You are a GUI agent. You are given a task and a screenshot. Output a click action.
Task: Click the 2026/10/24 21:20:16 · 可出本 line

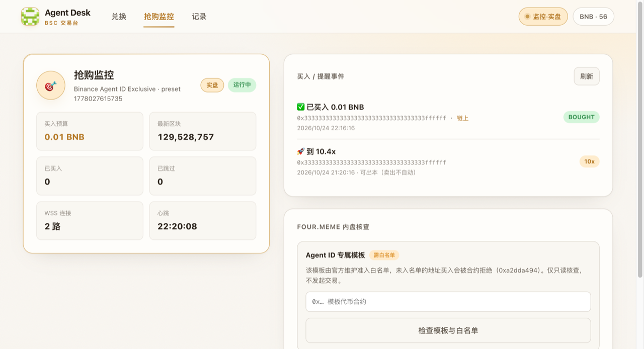(x=357, y=172)
